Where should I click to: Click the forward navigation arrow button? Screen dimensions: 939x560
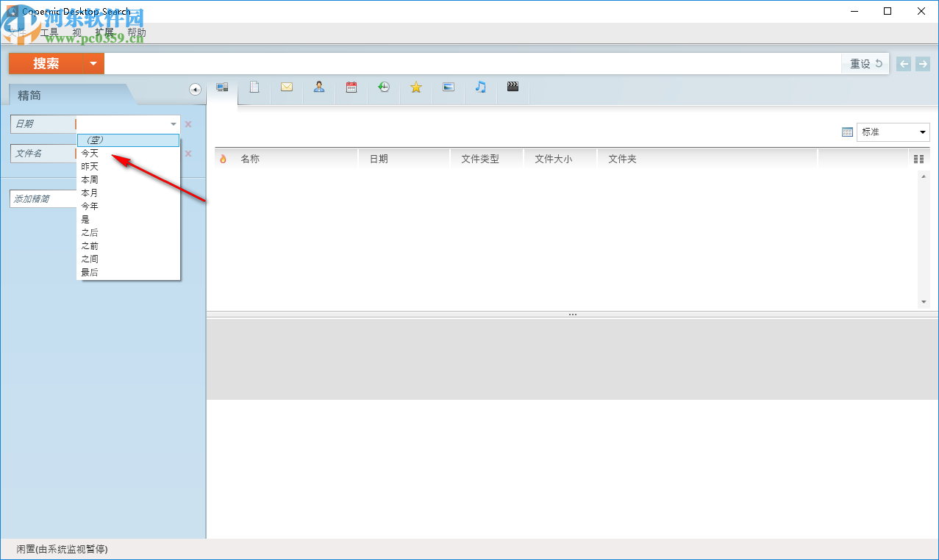(922, 63)
